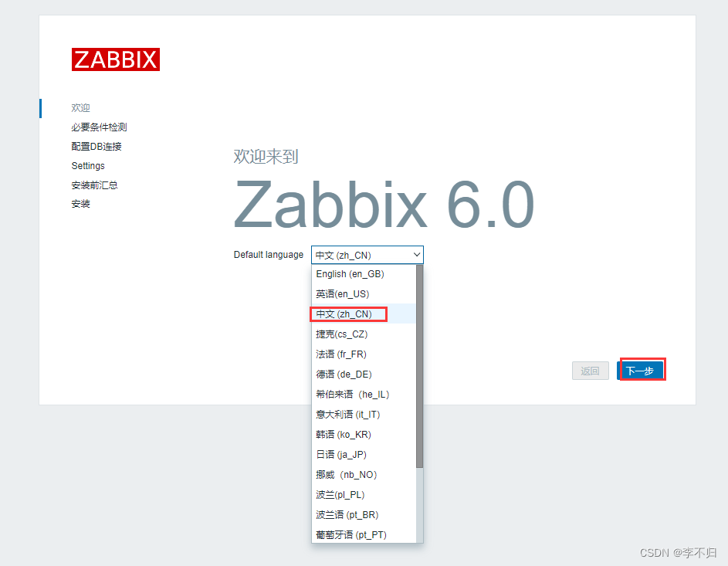Open the Settings setup step
The image size is (728, 566).
pyautogui.click(x=88, y=166)
